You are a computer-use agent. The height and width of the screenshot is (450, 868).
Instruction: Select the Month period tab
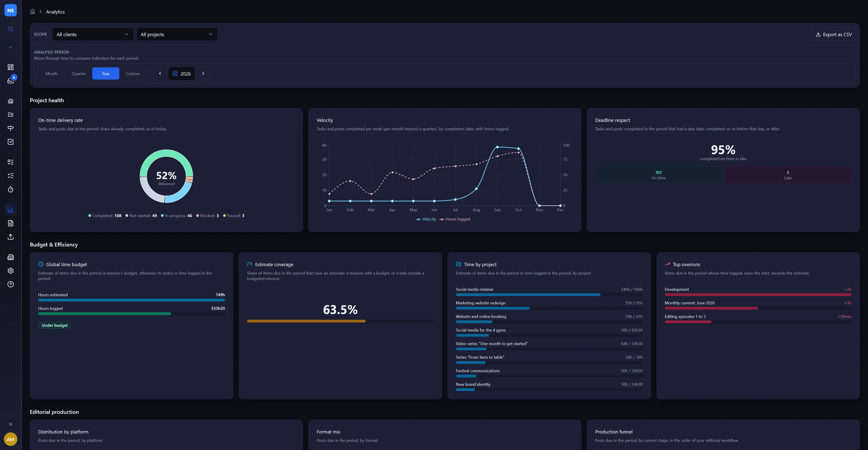click(52, 73)
